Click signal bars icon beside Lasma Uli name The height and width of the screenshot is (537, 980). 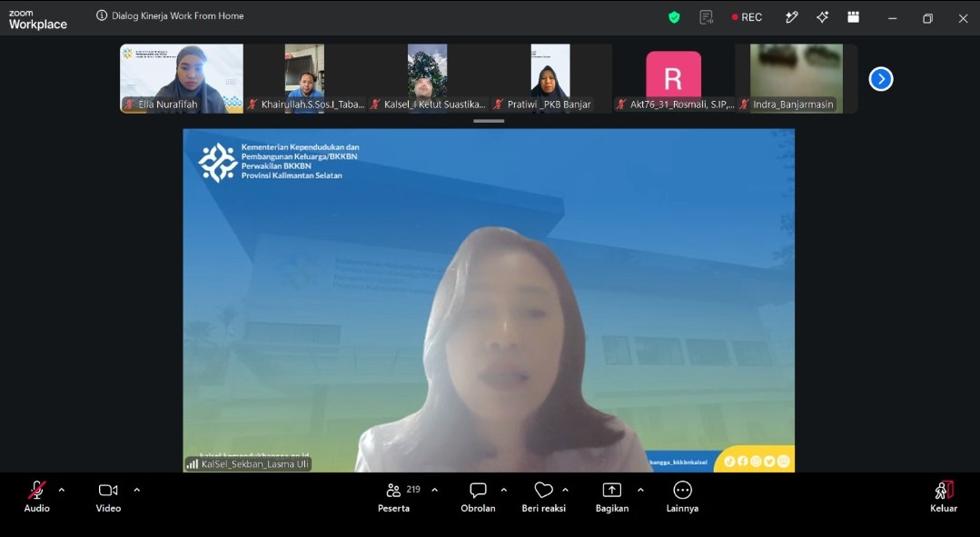click(x=193, y=464)
